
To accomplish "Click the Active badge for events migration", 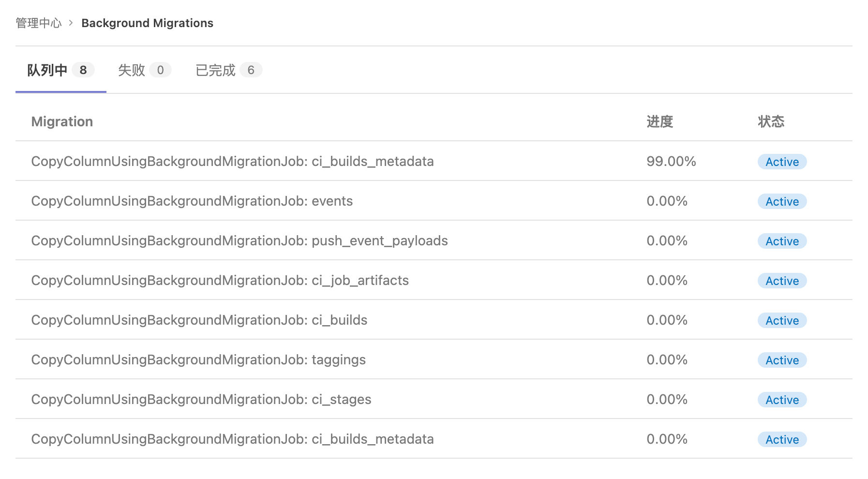I will (x=782, y=202).
